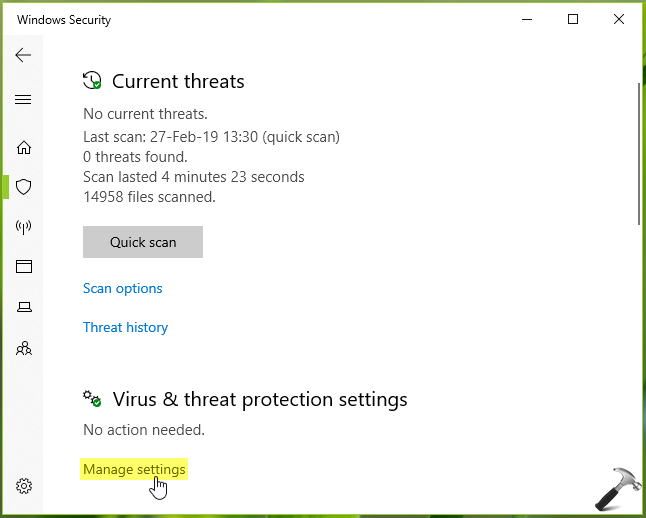Click the Virus & threat protection settings heading
Screen dimensions: 646x518
click(x=260, y=400)
